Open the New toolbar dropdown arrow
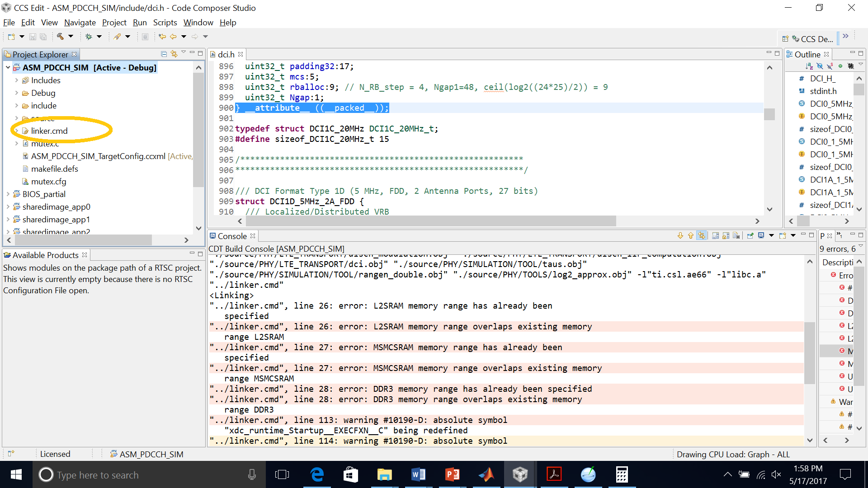This screenshot has height=488, width=868. click(x=21, y=37)
